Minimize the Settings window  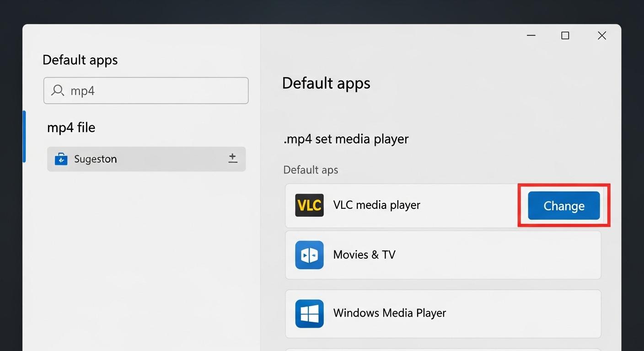click(531, 35)
